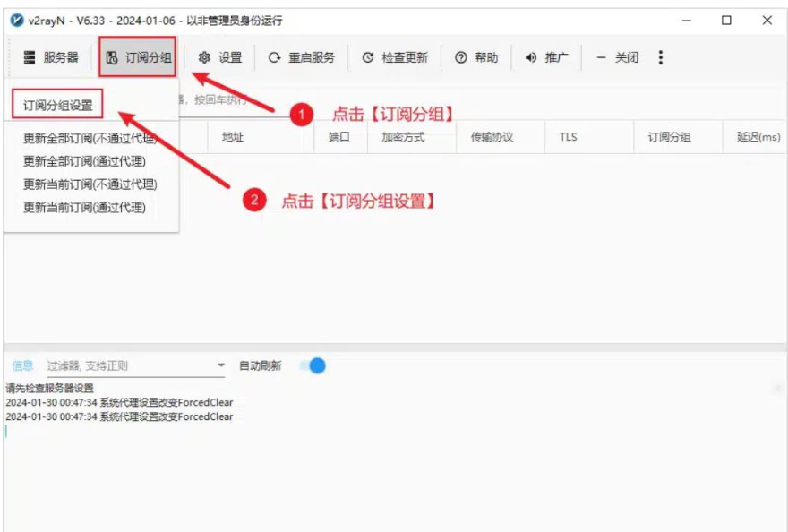This screenshot has height=532, width=788.
Task: Click the 帮助 toolbar label
Action: [x=486, y=58]
